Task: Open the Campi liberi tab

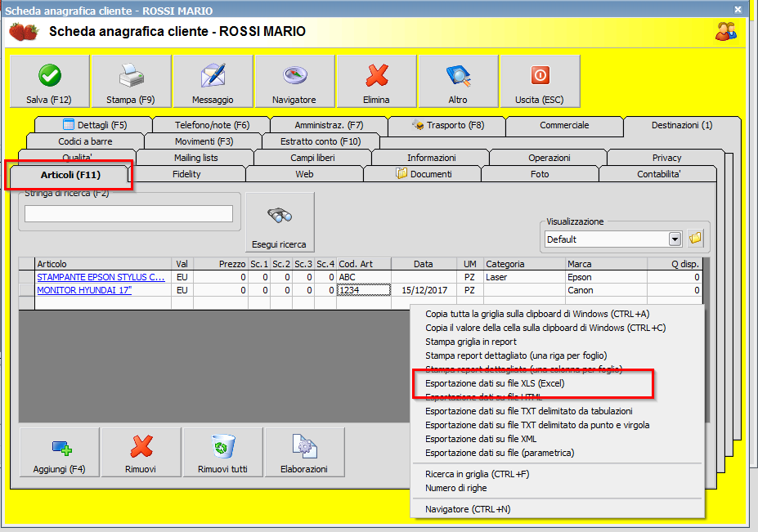Action: click(x=312, y=158)
